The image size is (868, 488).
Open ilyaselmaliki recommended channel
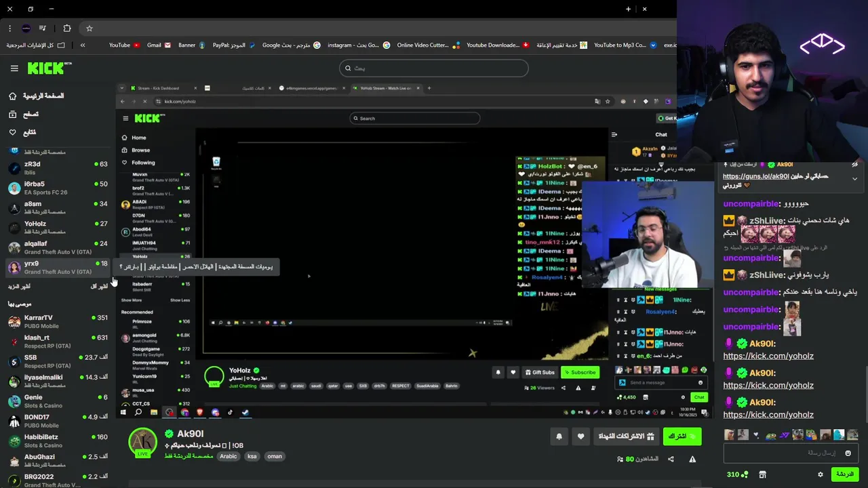[x=57, y=381]
